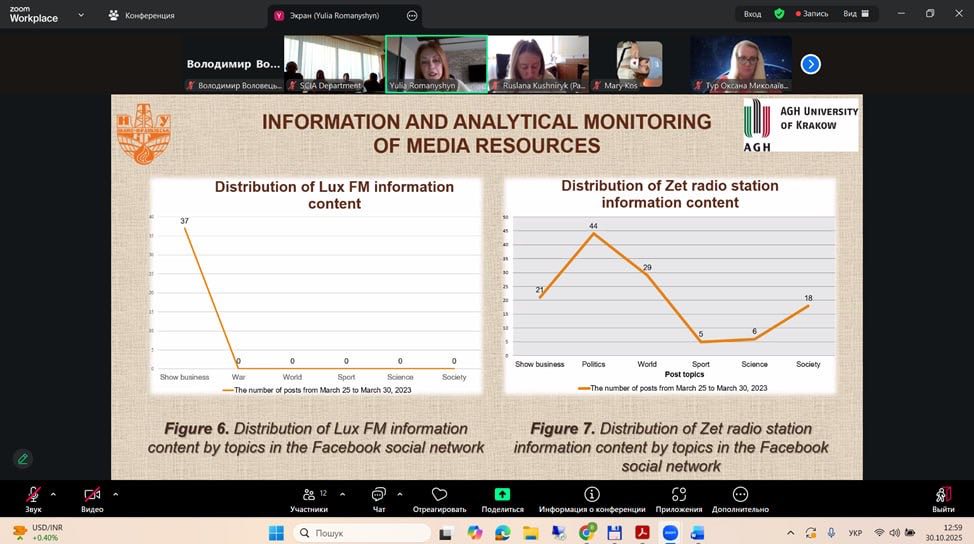Open the additional options (Дополнительно)
This screenshot has width=974, height=544.
pyautogui.click(x=740, y=495)
